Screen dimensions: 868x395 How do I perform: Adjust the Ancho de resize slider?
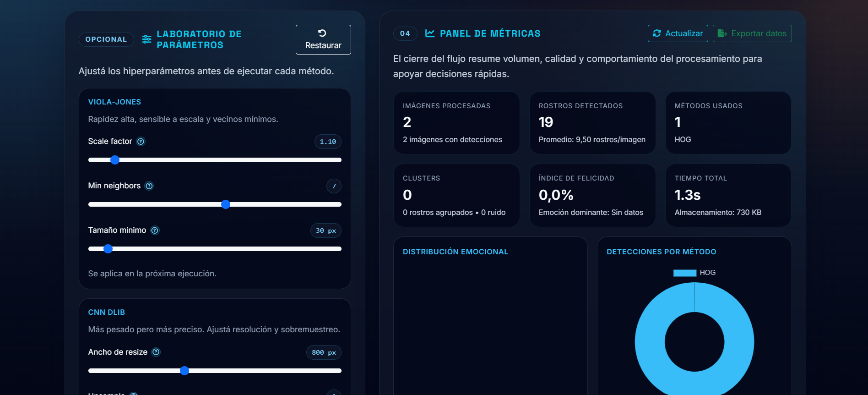click(x=215, y=371)
